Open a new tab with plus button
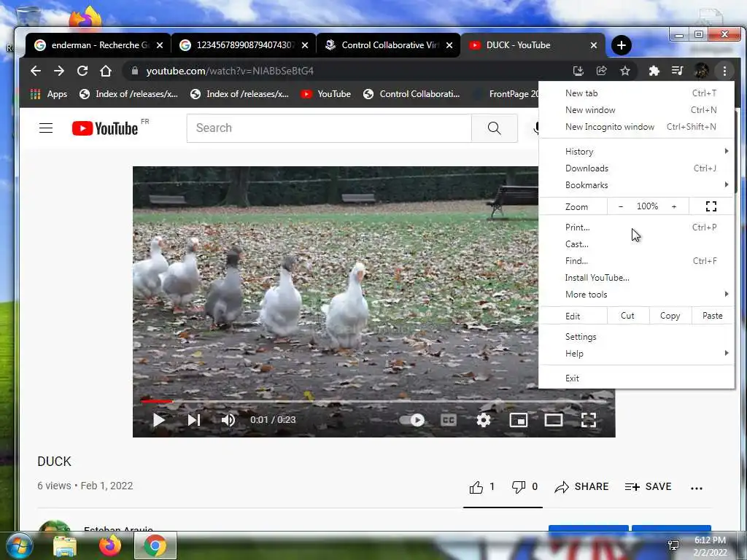Viewport: 747px width, 560px height. [622, 45]
